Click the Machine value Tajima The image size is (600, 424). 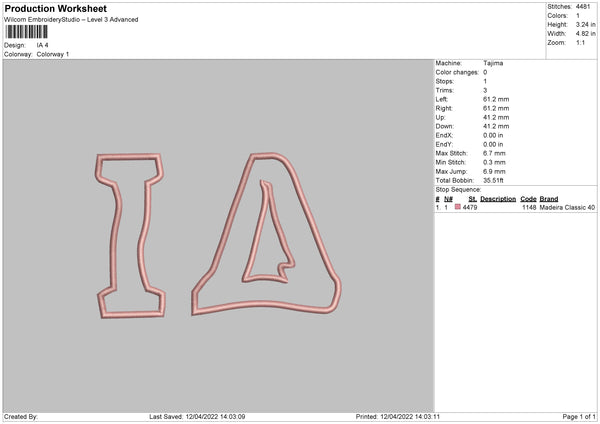point(493,63)
